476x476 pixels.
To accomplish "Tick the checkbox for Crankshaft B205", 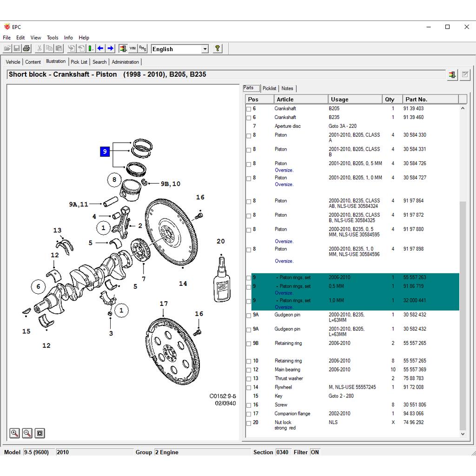I will coord(249,109).
